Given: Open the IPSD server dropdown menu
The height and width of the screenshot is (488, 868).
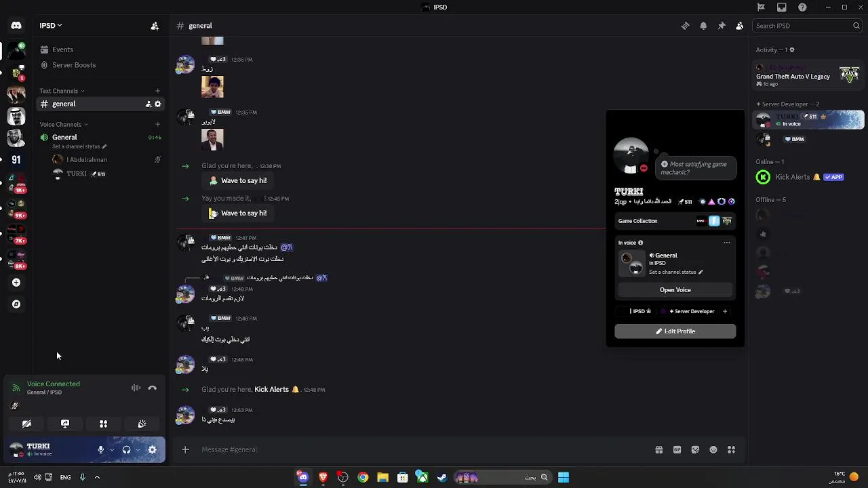Looking at the screenshot, I should click(x=52, y=26).
